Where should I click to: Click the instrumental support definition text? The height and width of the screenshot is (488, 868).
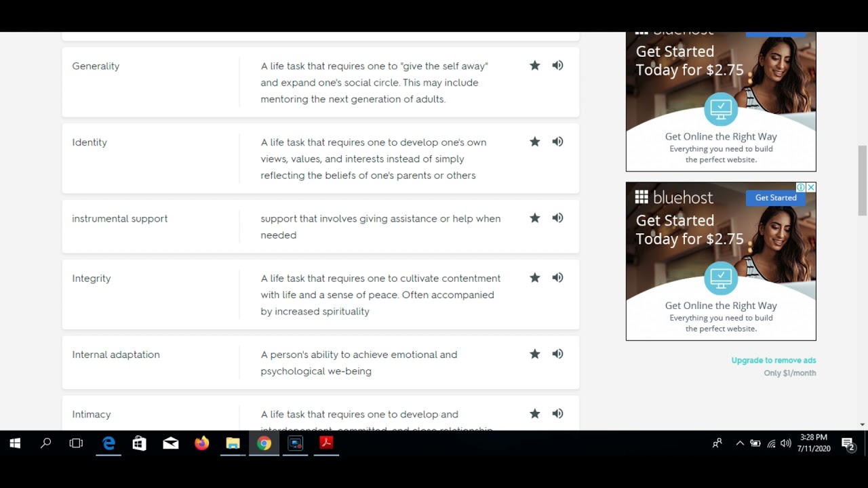click(x=380, y=226)
